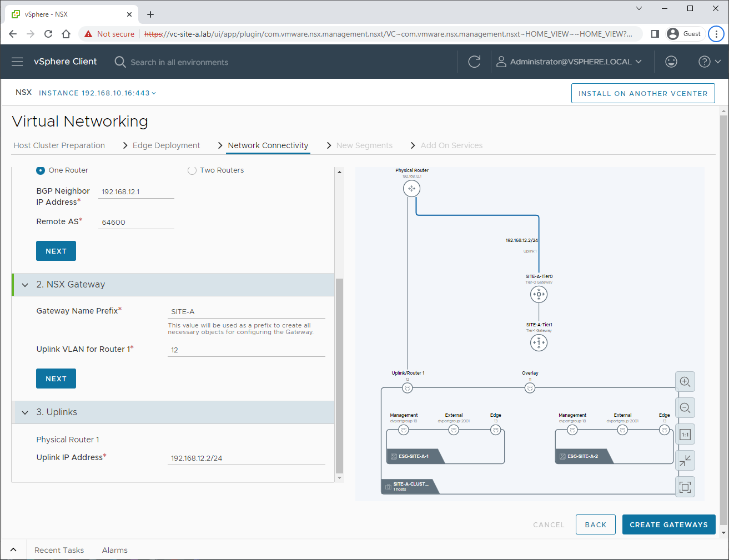Open the Administrator@VSPHERE.LOCAL user menu
This screenshot has height=560, width=729.
569,62
